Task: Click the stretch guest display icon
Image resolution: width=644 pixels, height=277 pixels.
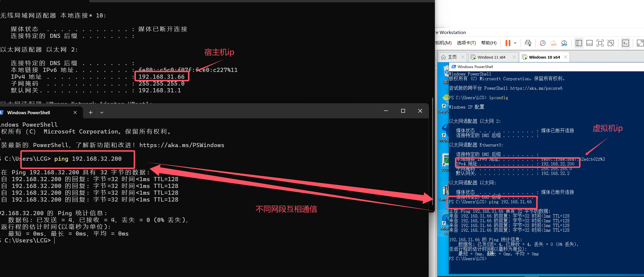Action: pos(640,43)
